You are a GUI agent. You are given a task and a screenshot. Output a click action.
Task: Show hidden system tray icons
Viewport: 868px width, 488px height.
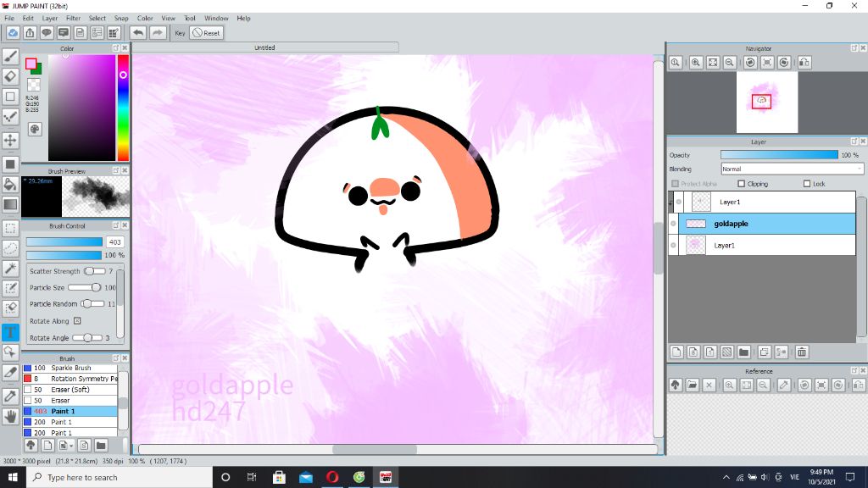pyautogui.click(x=726, y=477)
